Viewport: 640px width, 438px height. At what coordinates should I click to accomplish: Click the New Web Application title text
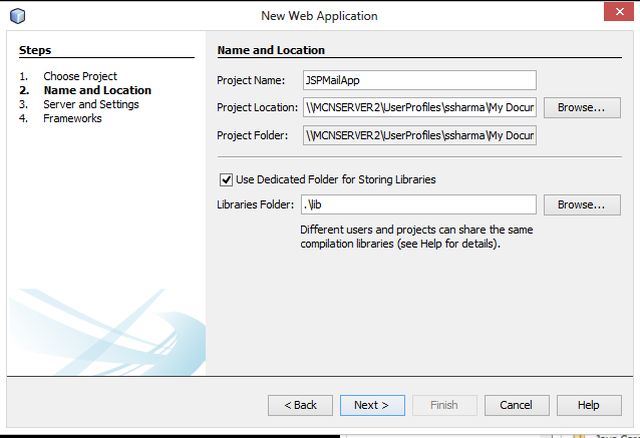tap(319, 16)
